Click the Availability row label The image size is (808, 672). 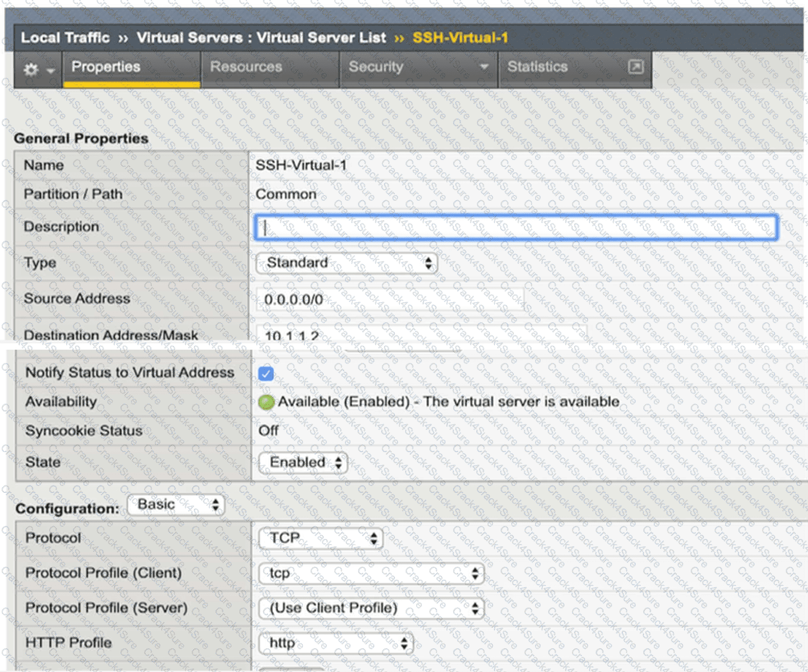coord(61,402)
